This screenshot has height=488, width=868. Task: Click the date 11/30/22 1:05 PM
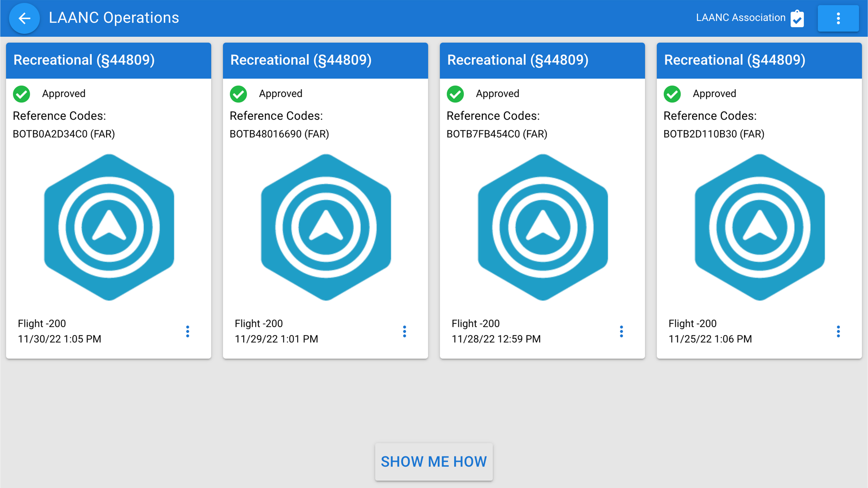pos(60,339)
